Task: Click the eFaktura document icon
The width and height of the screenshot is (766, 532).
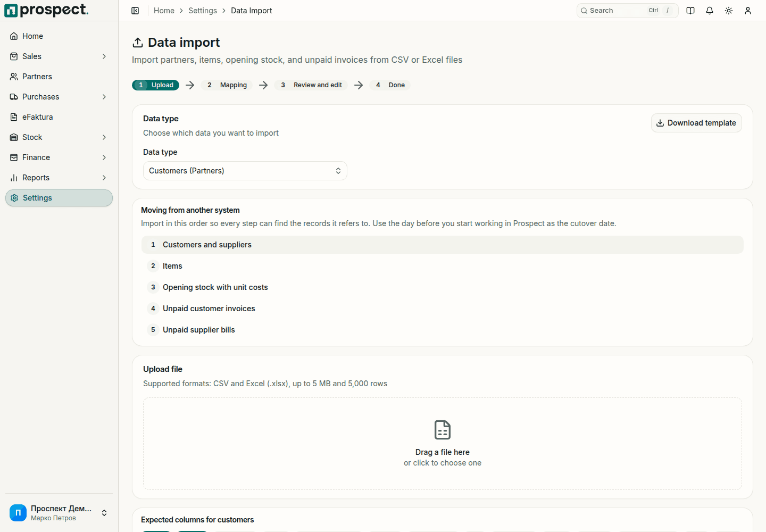Action: point(14,117)
